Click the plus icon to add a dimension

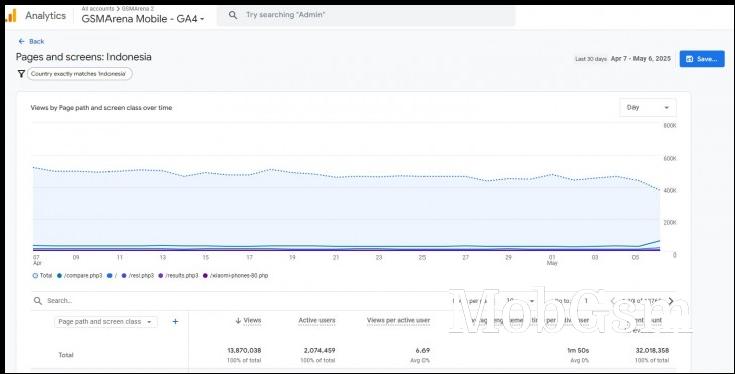[x=175, y=322]
